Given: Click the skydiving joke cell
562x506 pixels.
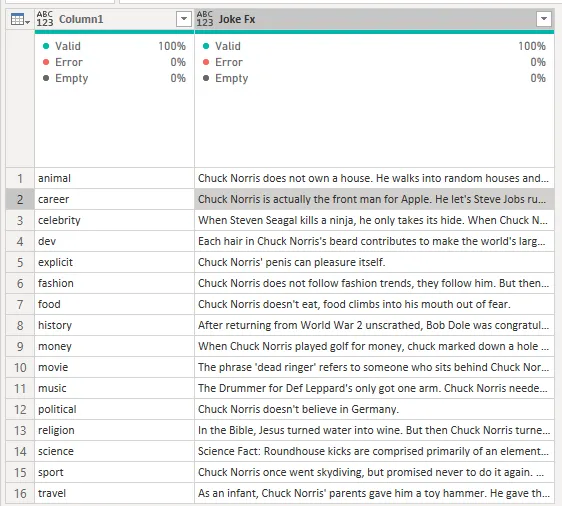Looking at the screenshot, I should pos(374,472).
